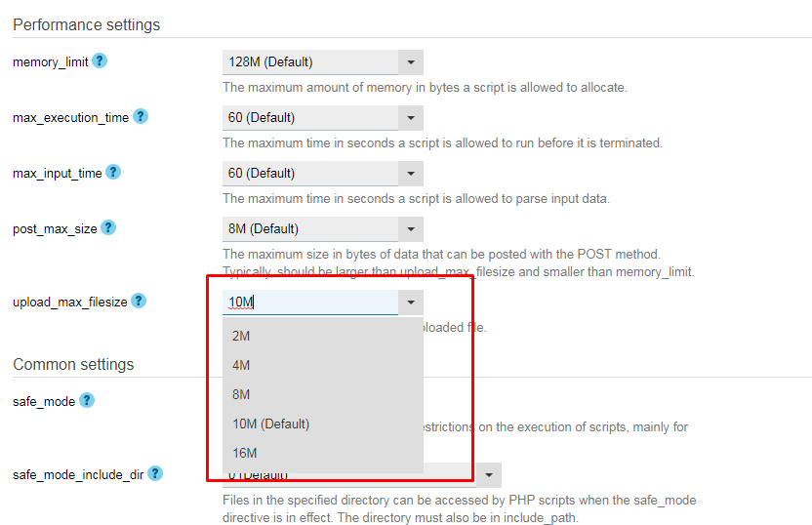Screen dimensions: 812x525
Task: Open help icon next to safe_mode_include_dir
Action: 155,473
